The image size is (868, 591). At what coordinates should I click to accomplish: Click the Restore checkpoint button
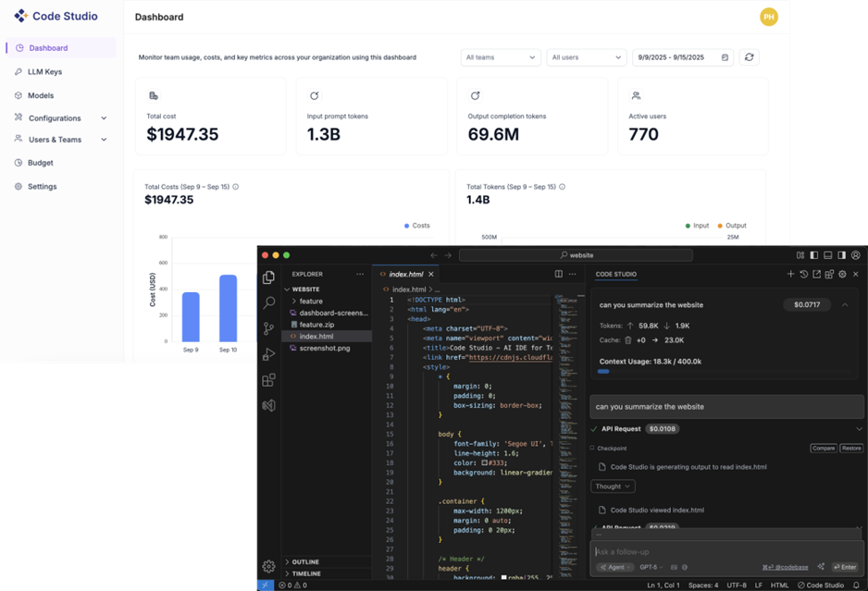[x=851, y=448]
